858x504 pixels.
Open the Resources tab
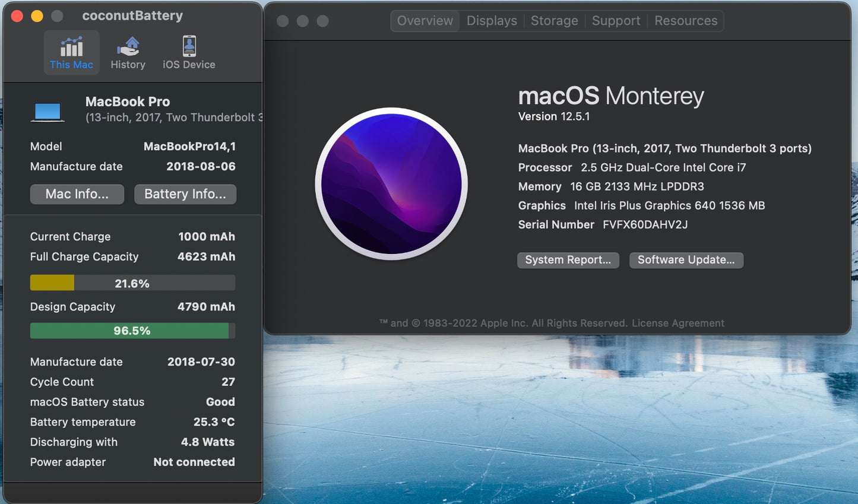(686, 20)
